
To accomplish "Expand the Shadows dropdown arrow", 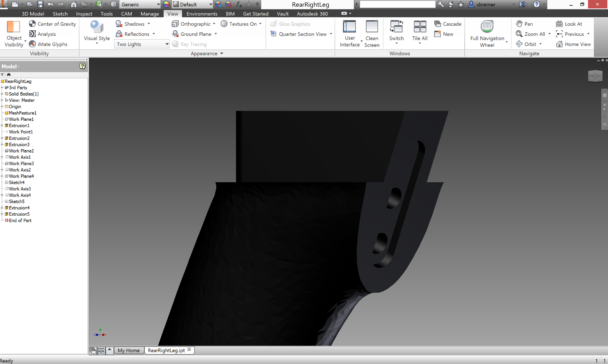I will pyautogui.click(x=149, y=24).
